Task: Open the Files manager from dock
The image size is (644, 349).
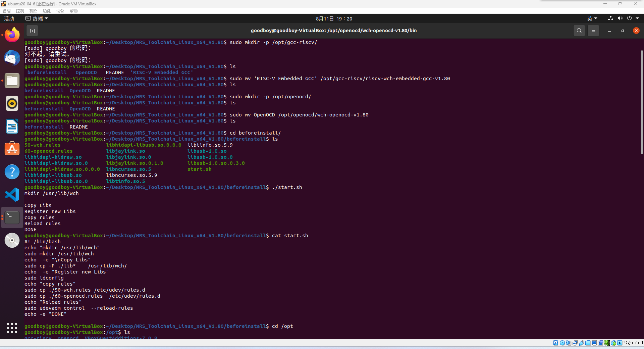Action: [x=12, y=81]
